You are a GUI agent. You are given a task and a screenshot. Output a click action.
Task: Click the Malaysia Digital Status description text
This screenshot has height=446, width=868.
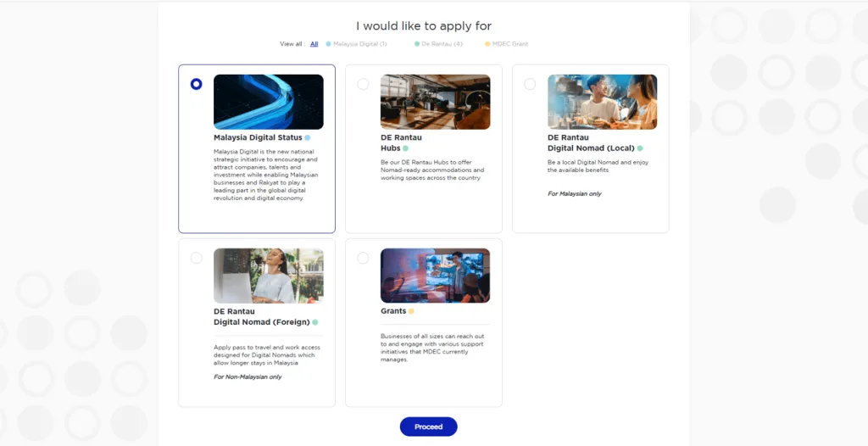(x=266, y=175)
